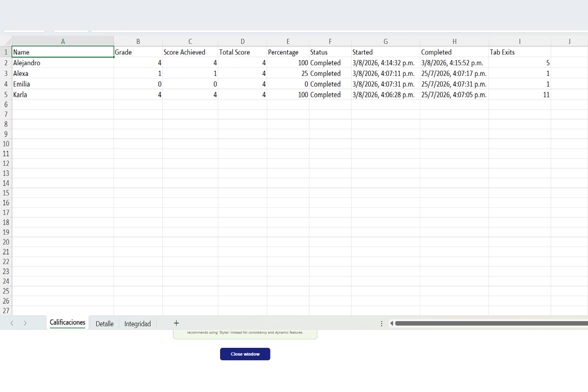The width and height of the screenshot is (588, 392).
Task: Select the Grade header cell
Action: tap(138, 52)
